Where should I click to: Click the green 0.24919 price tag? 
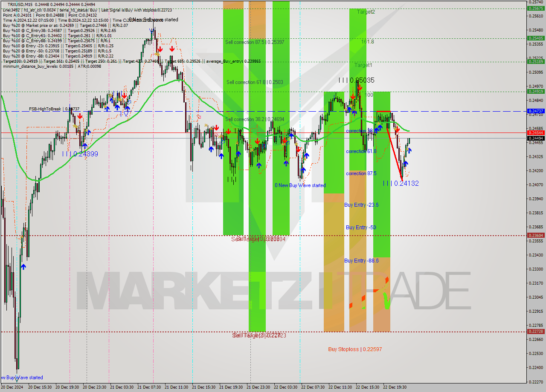coord(536,91)
